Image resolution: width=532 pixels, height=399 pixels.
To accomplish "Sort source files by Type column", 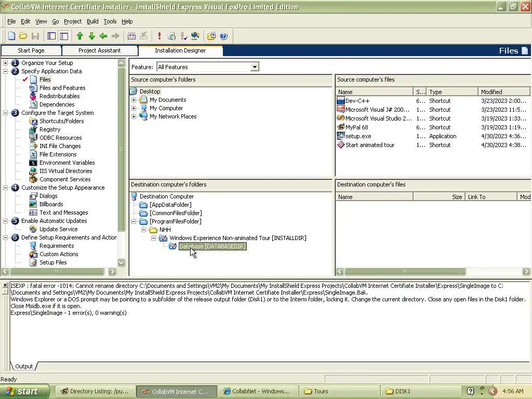I will [452, 92].
